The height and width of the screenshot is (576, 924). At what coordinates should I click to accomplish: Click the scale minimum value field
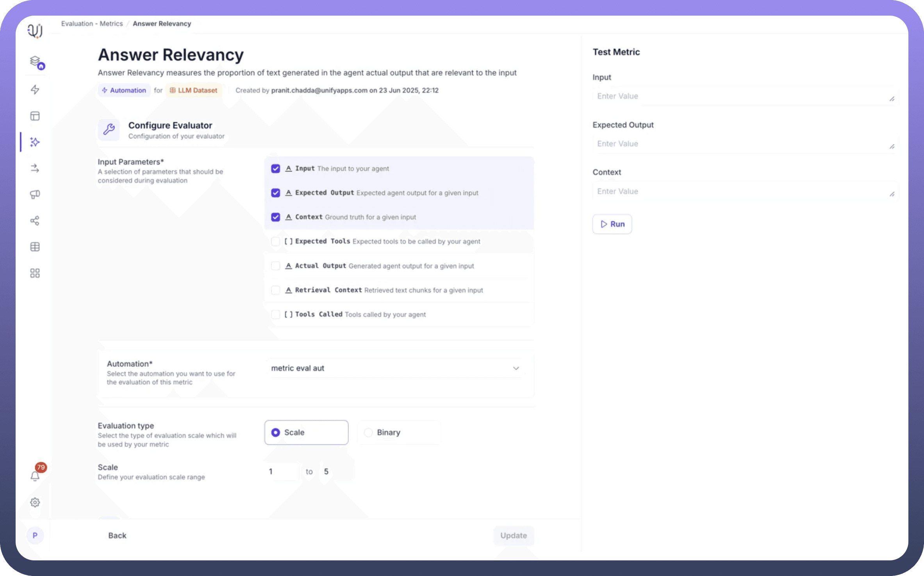click(x=281, y=472)
